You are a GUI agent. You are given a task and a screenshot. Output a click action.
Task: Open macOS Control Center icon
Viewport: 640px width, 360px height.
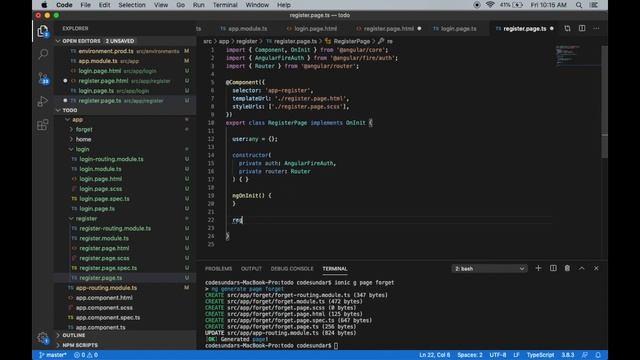(594, 5)
